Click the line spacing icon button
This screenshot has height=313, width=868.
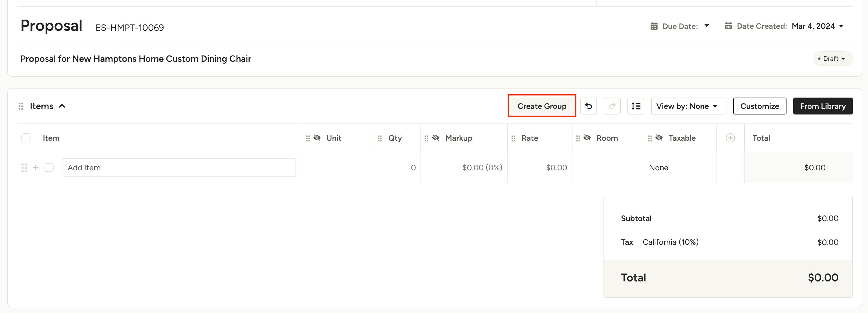(636, 106)
